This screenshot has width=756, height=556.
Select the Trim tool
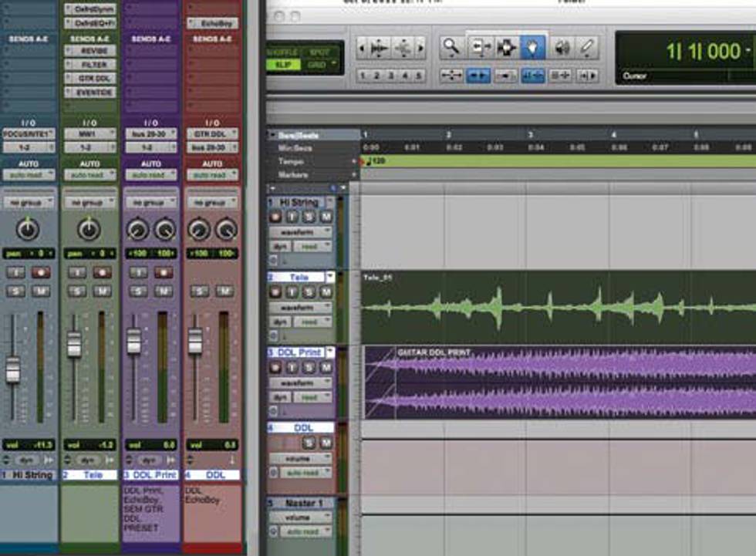tap(480, 47)
